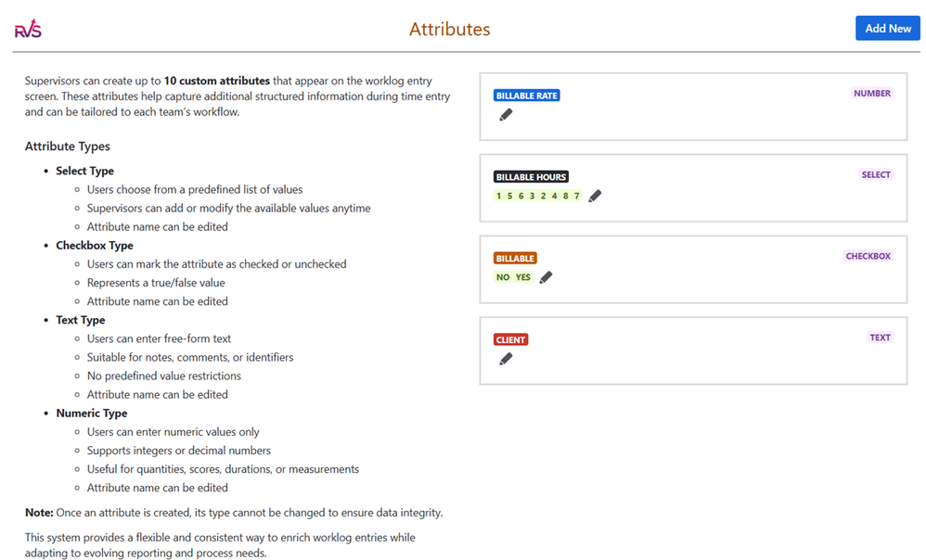Edit the BILLABLE checkbox attribute
The width and height of the screenshot is (926, 560).
point(546,276)
